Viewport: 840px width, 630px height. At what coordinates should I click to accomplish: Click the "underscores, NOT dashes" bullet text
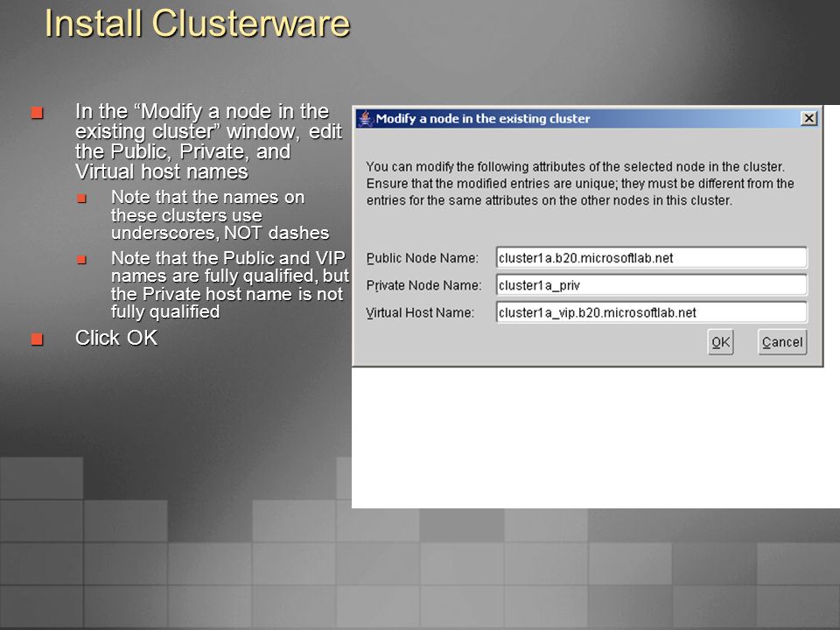(220, 233)
